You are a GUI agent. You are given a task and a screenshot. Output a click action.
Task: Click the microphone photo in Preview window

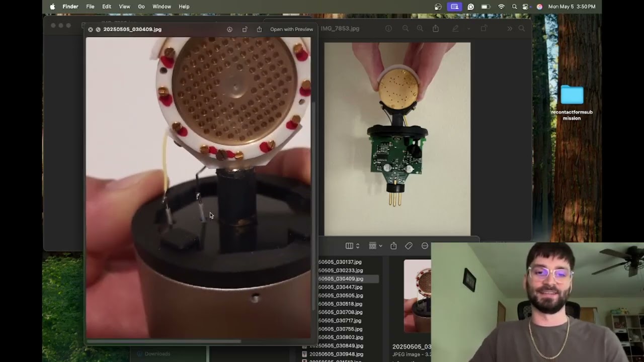397,138
